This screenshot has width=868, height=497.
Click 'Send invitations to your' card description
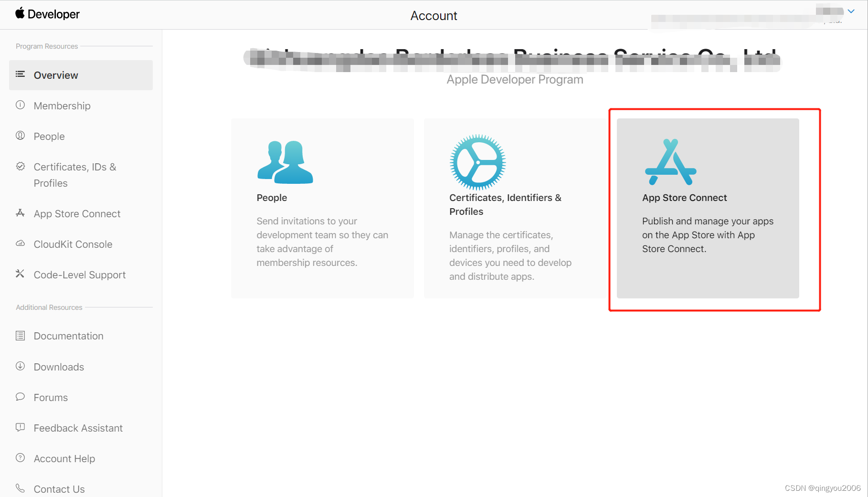coord(322,242)
